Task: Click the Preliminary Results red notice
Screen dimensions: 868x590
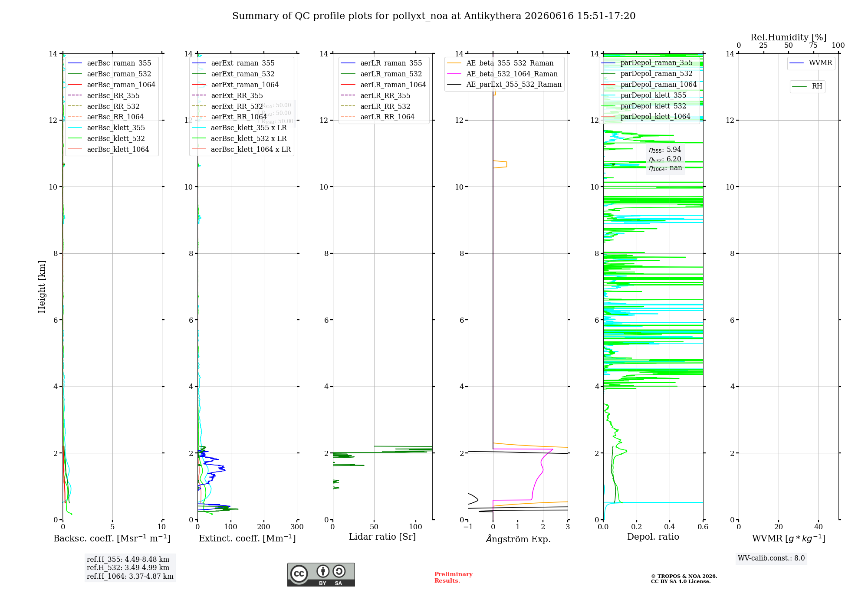Action: click(x=454, y=577)
